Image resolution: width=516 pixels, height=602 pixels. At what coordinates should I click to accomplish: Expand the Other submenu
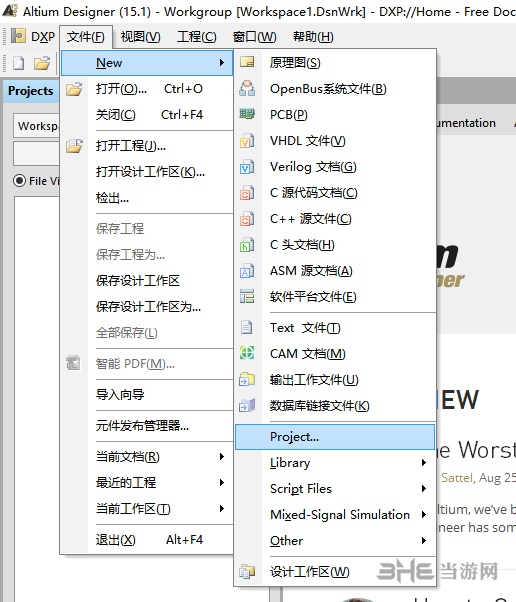(424, 540)
